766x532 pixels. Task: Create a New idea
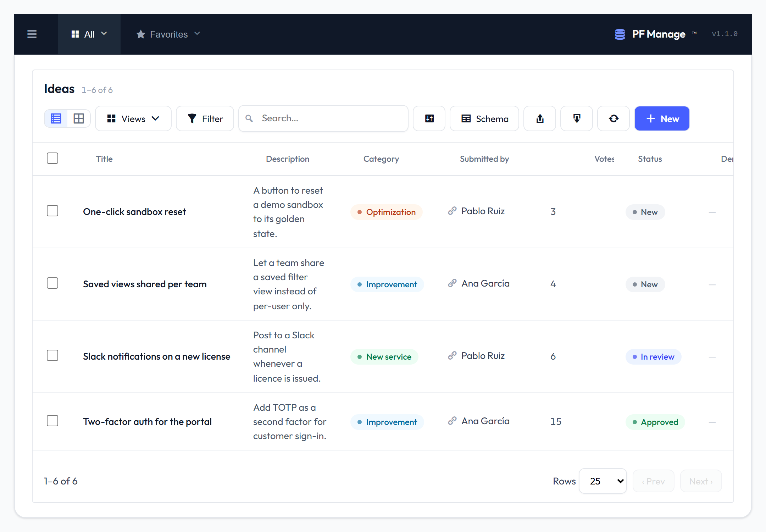coord(662,118)
